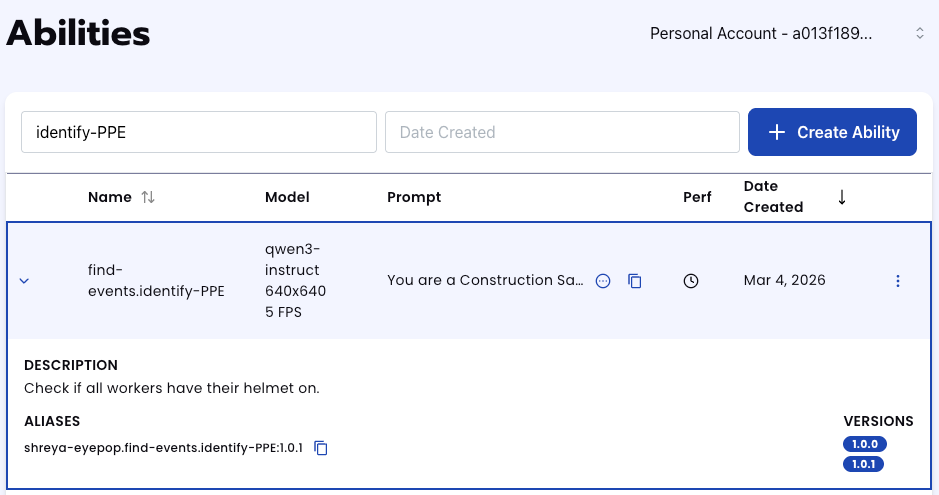Sort the table by the Name header
939x495 pixels.
110,197
